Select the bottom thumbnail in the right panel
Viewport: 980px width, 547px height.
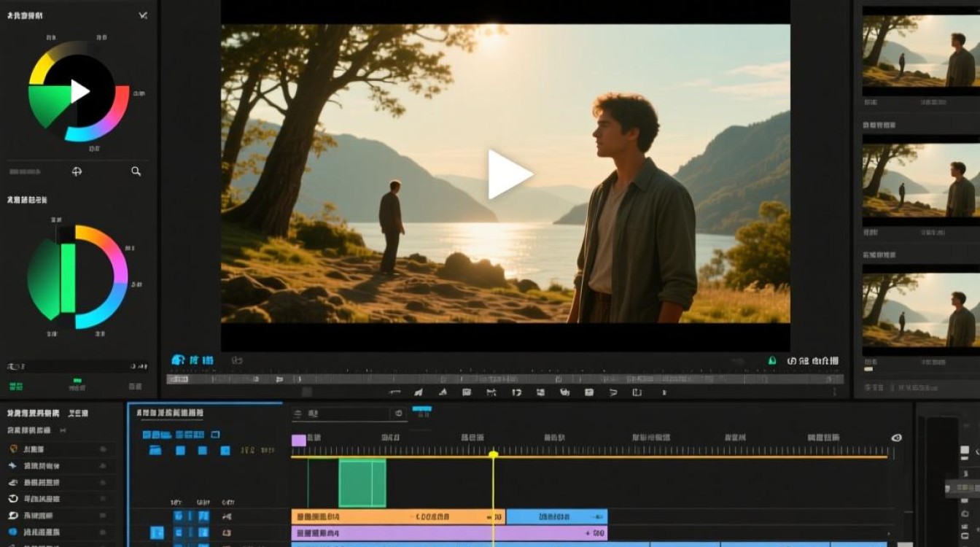click(x=921, y=310)
